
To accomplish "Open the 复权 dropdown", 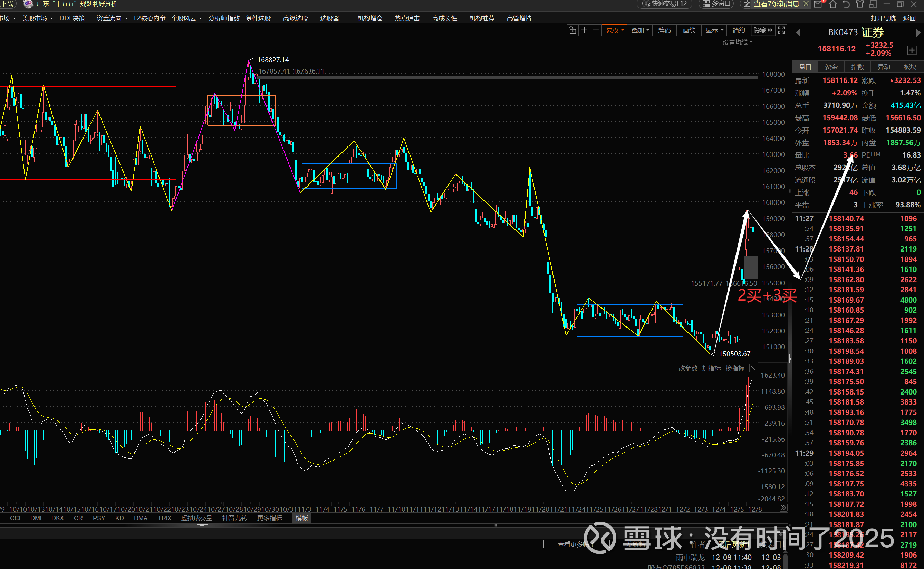I will click(615, 30).
